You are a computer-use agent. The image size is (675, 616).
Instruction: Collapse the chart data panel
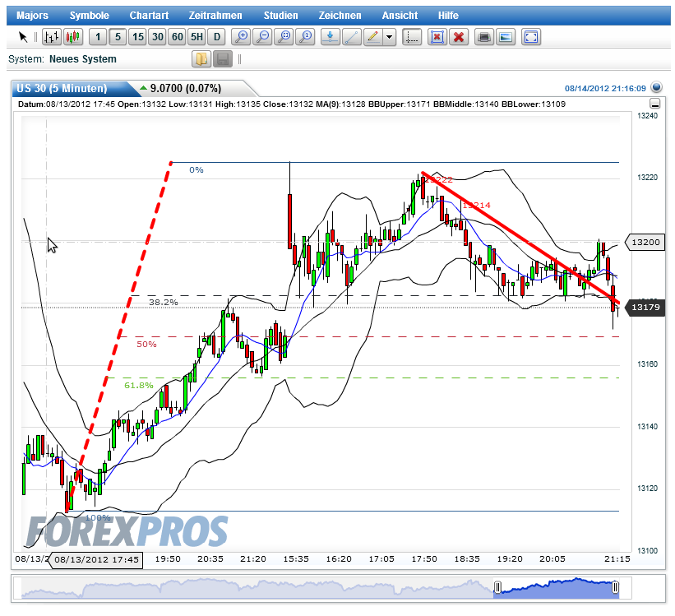(x=655, y=104)
